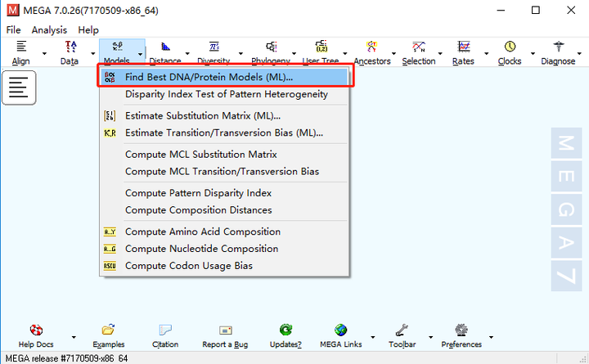Expand the Toolbar dropdown arrow
The height and width of the screenshot is (364, 589).
pos(431,337)
